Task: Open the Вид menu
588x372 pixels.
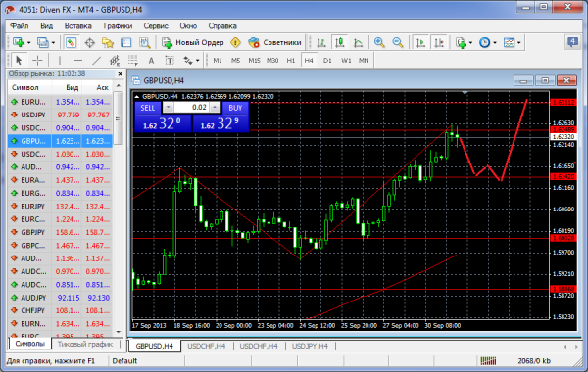Action: [46, 25]
